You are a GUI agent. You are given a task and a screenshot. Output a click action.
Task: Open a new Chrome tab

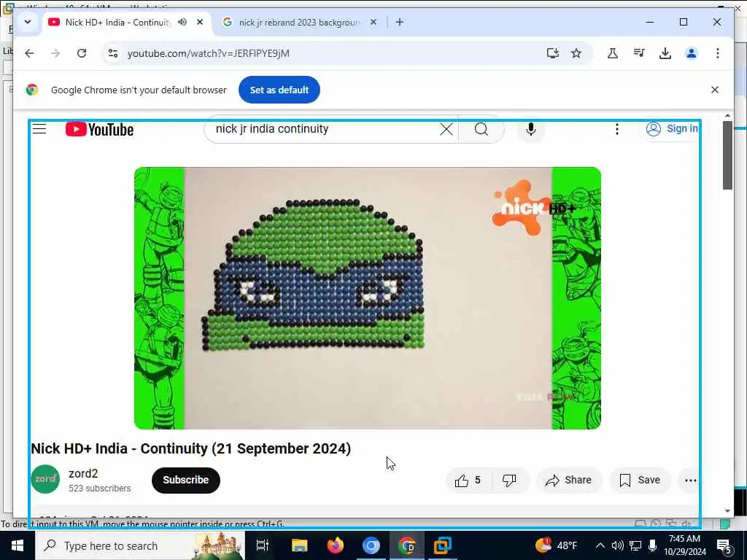(x=400, y=22)
